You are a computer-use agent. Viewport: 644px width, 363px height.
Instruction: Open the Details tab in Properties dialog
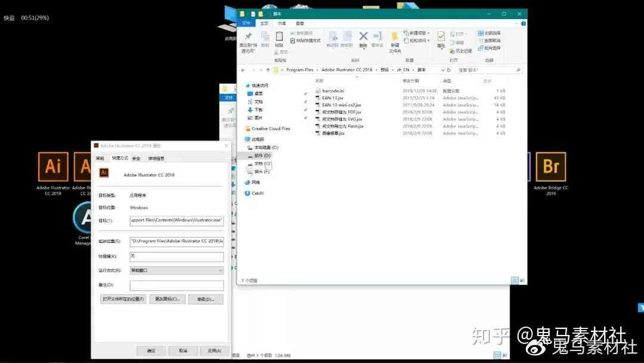156,158
